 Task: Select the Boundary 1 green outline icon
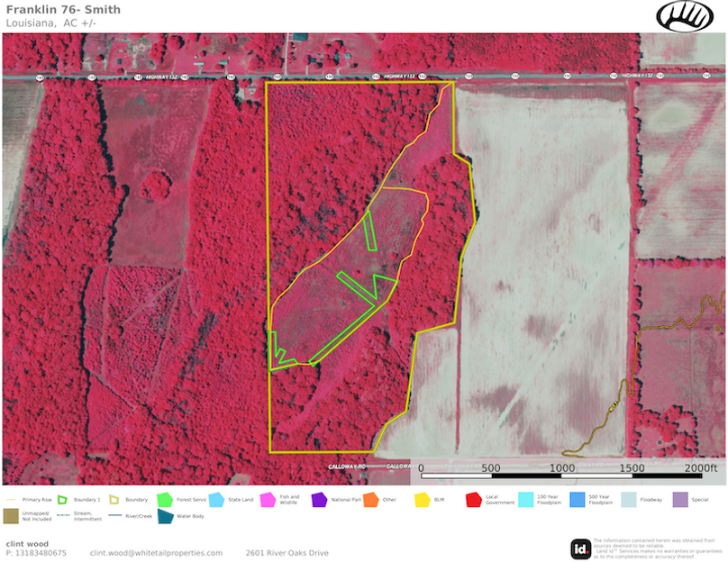(x=62, y=499)
